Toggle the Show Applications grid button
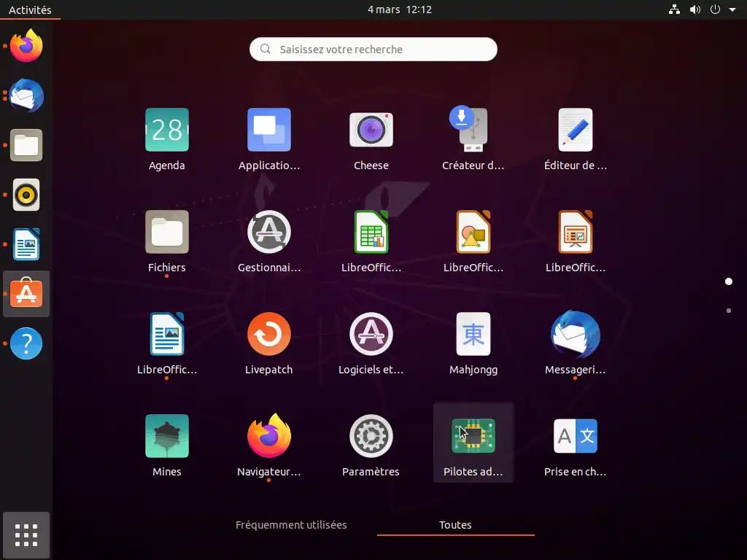The image size is (747, 560). pyautogui.click(x=26, y=535)
